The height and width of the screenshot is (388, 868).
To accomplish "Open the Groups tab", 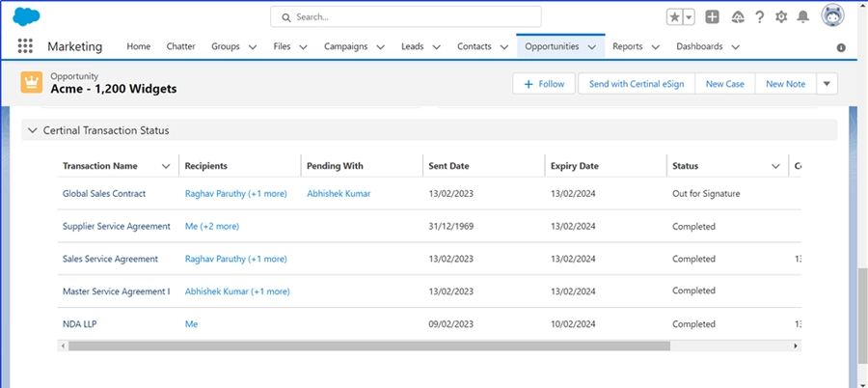I will coord(226,46).
